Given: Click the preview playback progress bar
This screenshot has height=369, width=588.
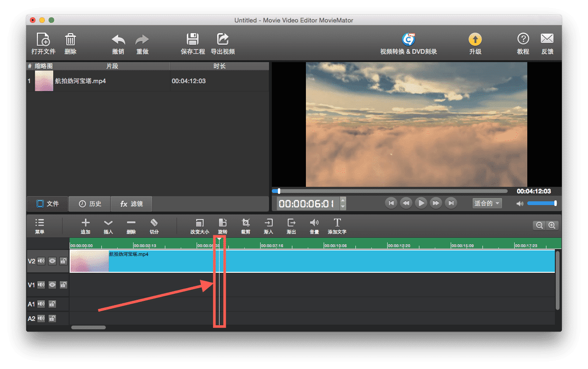Looking at the screenshot, I should point(390,191).
